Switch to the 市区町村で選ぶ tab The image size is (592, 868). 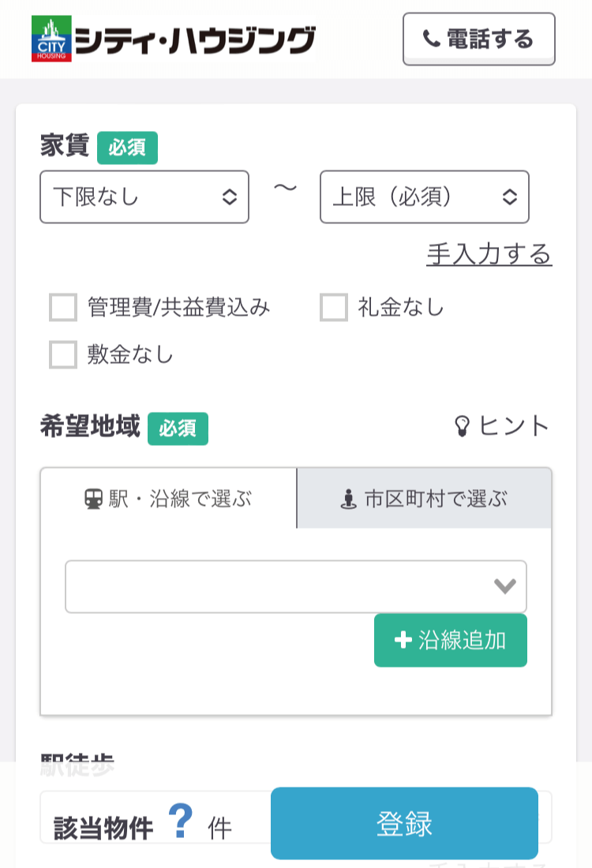click(424, 498)
